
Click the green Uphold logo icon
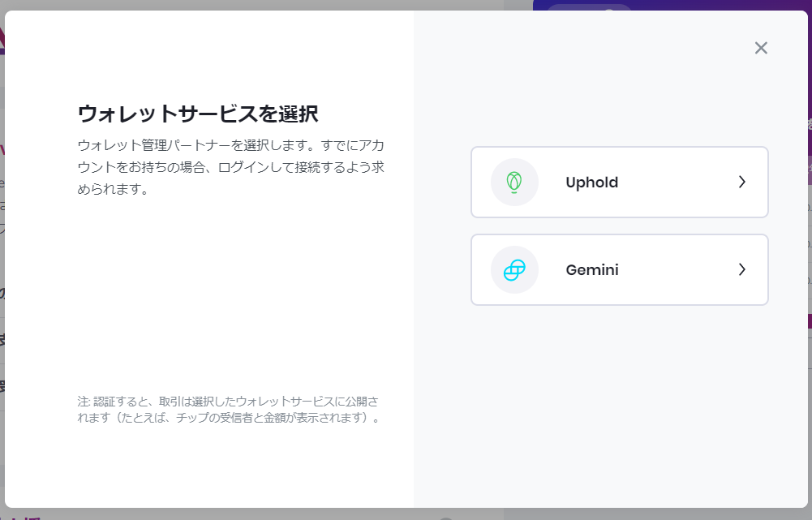pos(514,183)
